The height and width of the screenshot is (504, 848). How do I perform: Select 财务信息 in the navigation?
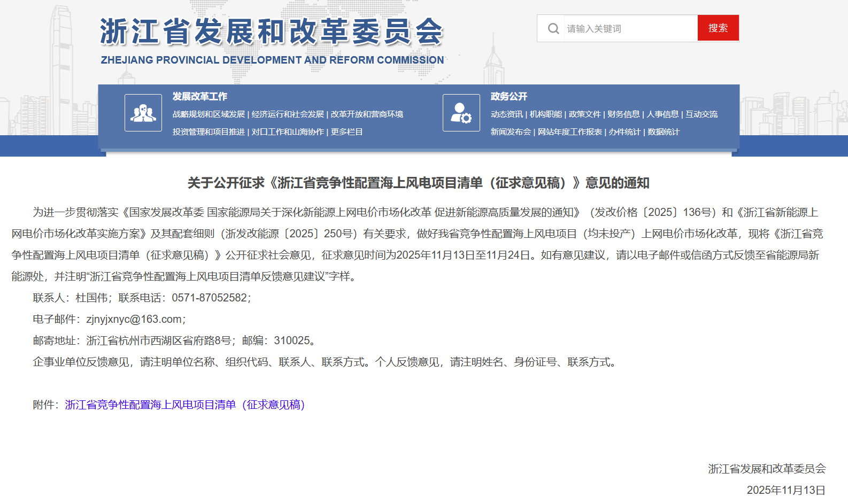point(623,114)
